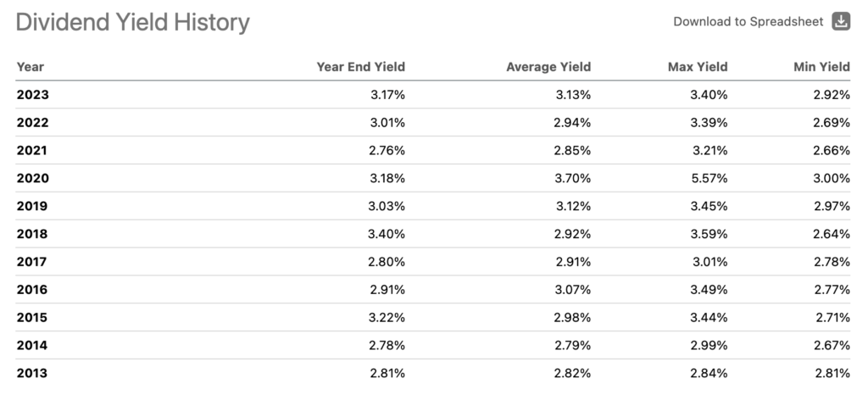Select the 2019 year row label

pos(32,206)
